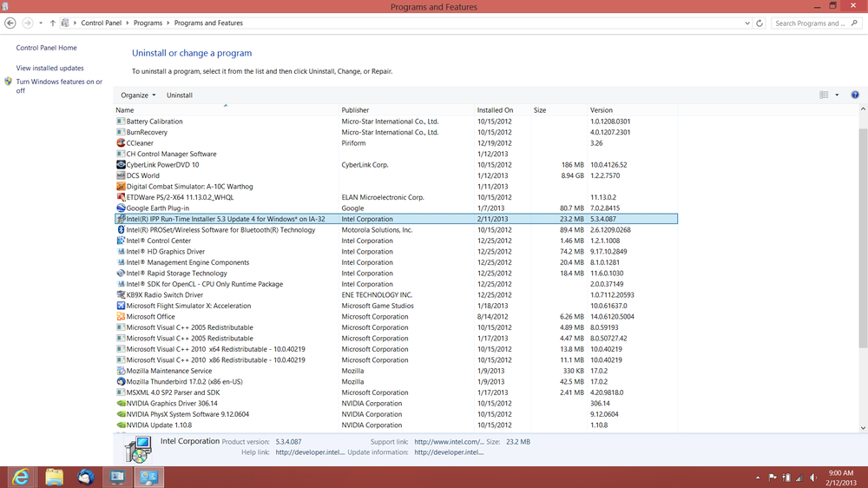This screenshot has height=488, width=868.
Task: Open View installed updates link
Action: click(49, 68)
